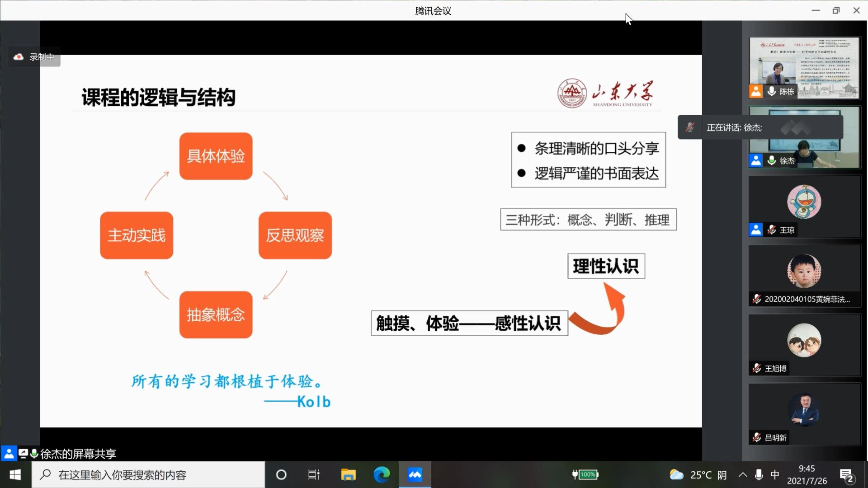The height and width of the screenshot is (488, 868).
Task: Click 王琼's muted microphone icon
Action: 772,230
